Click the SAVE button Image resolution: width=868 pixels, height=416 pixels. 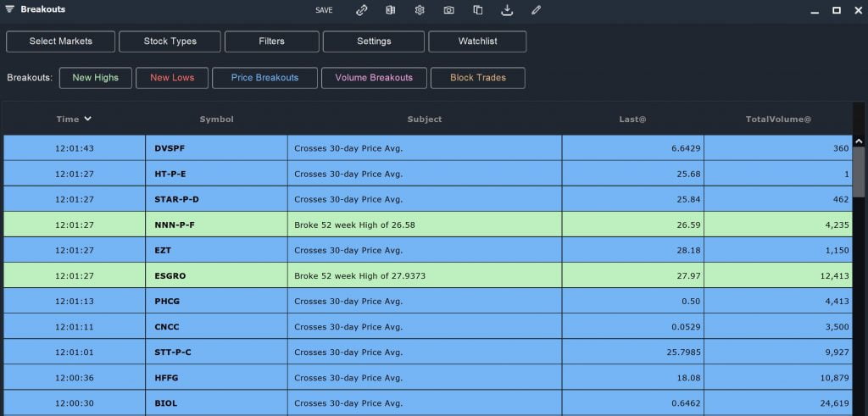click(324, 10)
